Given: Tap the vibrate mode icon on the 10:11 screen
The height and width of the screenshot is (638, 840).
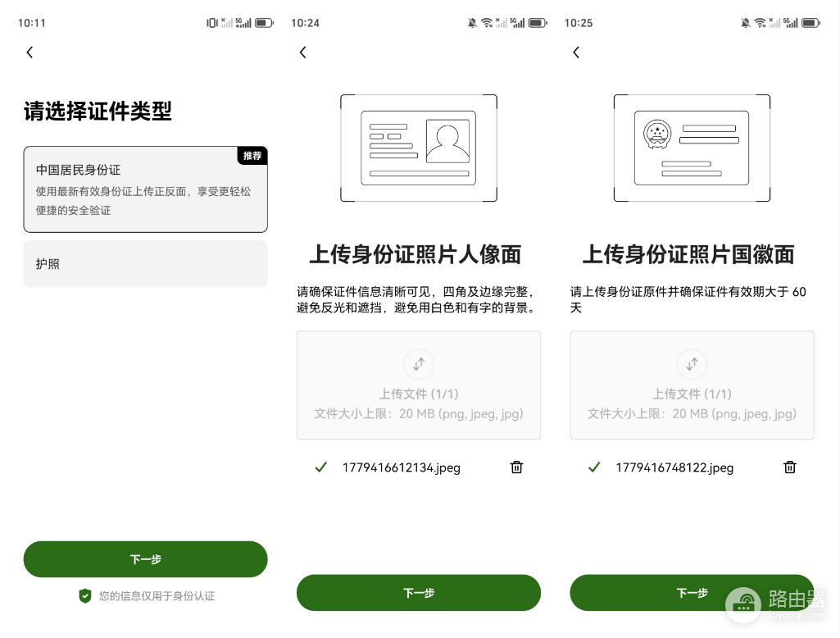Looking at the screenshot, I should pos(212,22).
